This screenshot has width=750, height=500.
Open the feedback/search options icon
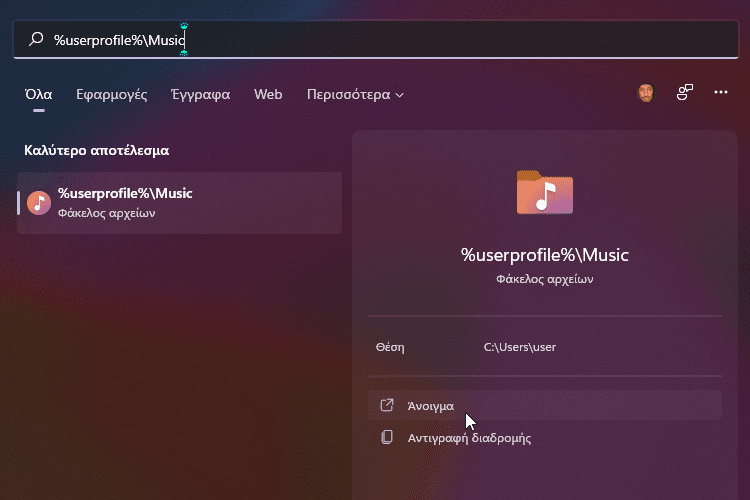[684, 92]
